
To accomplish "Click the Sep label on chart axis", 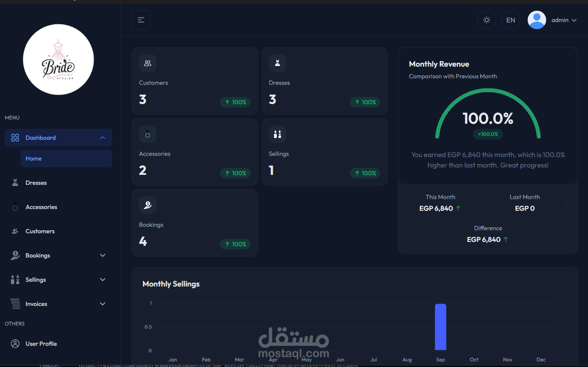I will [x=441, y=360].
